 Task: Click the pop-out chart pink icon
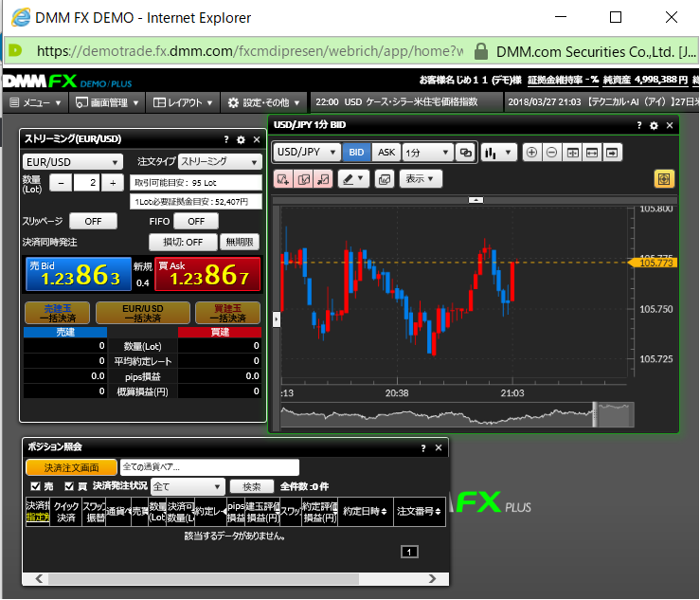click(323, 179)
